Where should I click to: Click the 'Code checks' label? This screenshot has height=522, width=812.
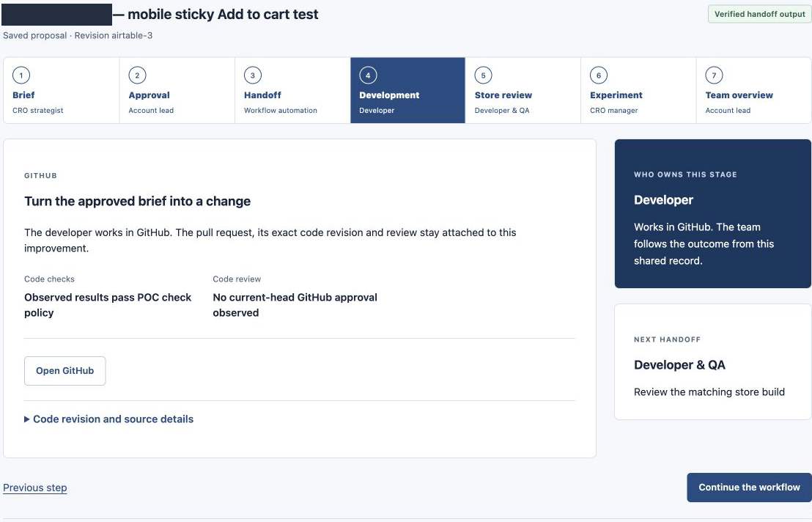(49, 279)
